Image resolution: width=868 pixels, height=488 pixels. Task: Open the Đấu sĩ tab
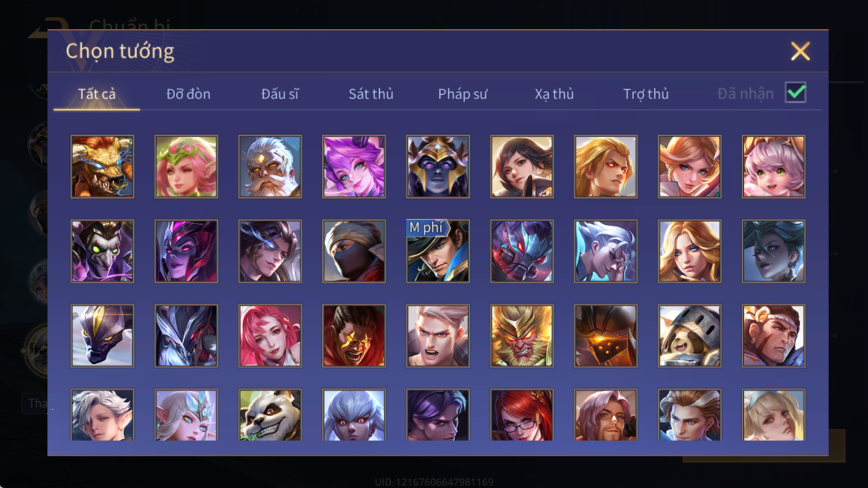pyautogui.click(x=280, y=94)
